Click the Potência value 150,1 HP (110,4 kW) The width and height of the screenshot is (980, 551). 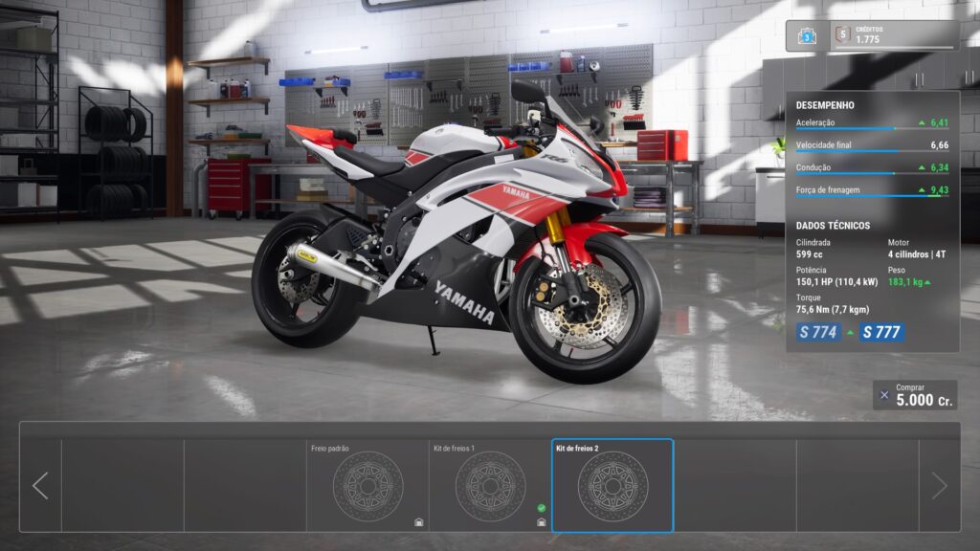(x=836, y=282)
